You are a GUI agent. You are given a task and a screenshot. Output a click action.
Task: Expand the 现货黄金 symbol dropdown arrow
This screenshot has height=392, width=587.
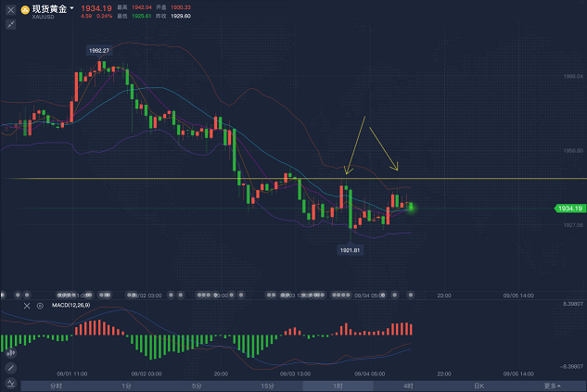(x=72, y=8)
